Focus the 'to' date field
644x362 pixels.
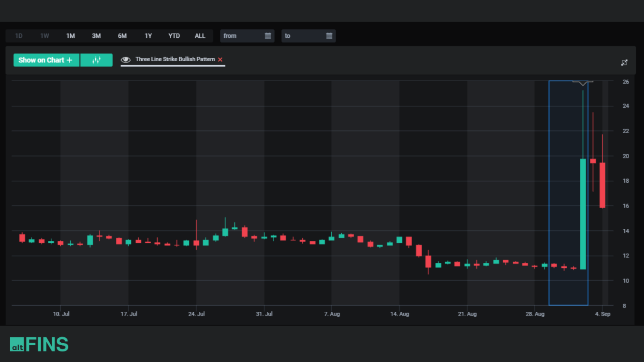[x=308, y=36]
